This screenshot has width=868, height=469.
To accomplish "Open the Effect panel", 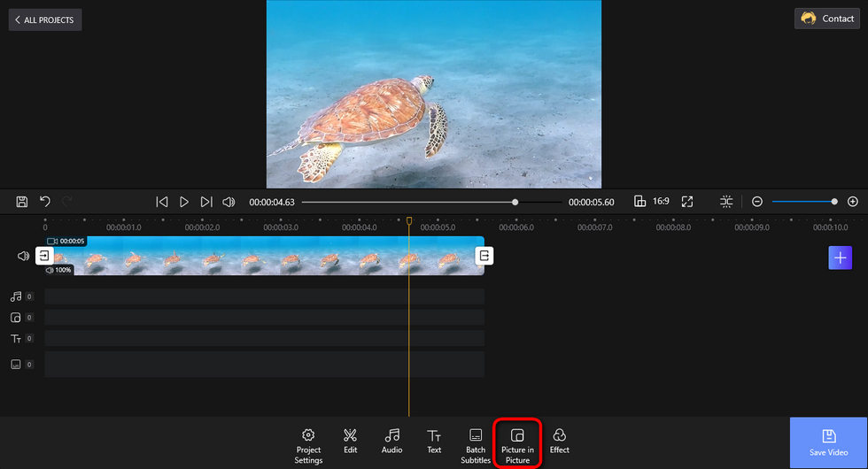I will (x=559, y=442).
